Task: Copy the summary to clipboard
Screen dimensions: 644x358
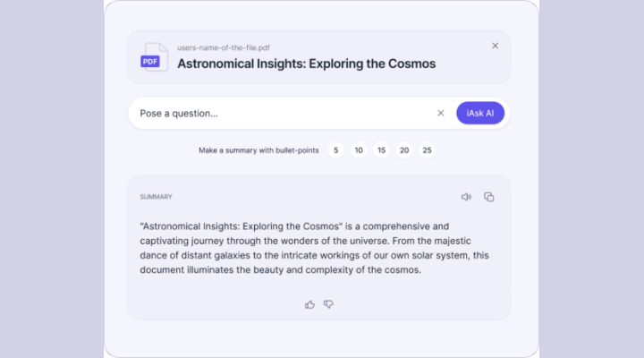Action: [x=489, y=197]
